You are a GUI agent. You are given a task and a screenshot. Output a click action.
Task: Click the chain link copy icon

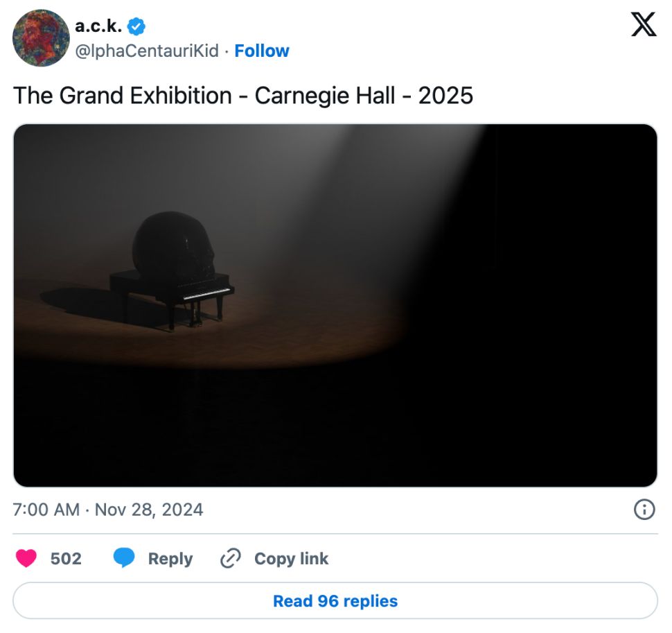click(x=229, y=559)
